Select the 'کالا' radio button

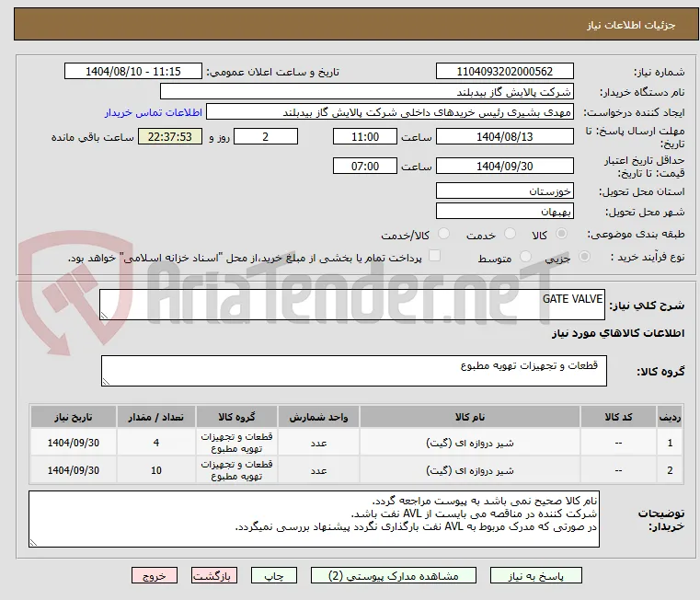[562, 234]
